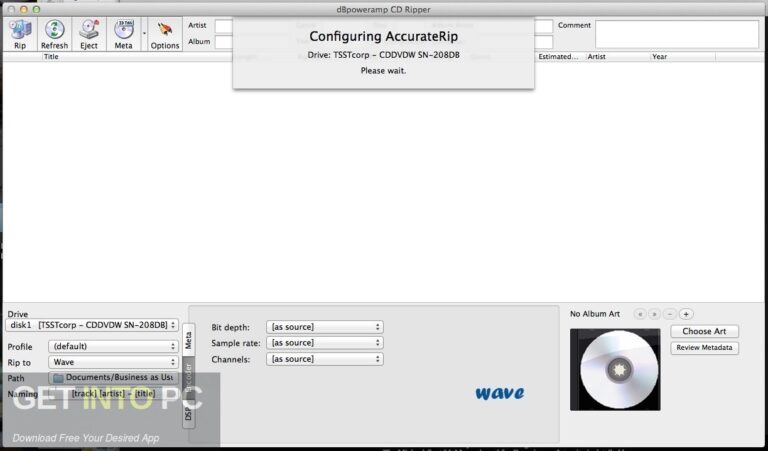Open the Bit depth dropdown
The width and height of the screenshot is (768, 451).
(325, 327)
